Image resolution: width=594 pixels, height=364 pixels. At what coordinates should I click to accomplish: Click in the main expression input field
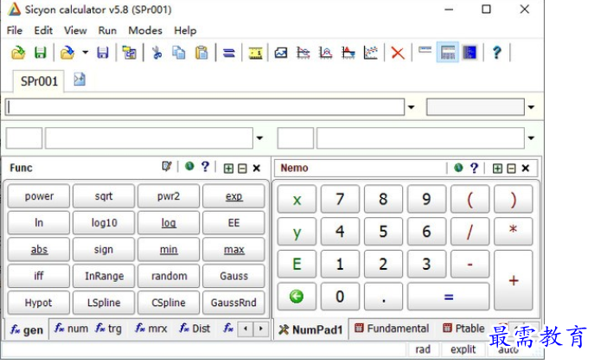tap(205, 107)
